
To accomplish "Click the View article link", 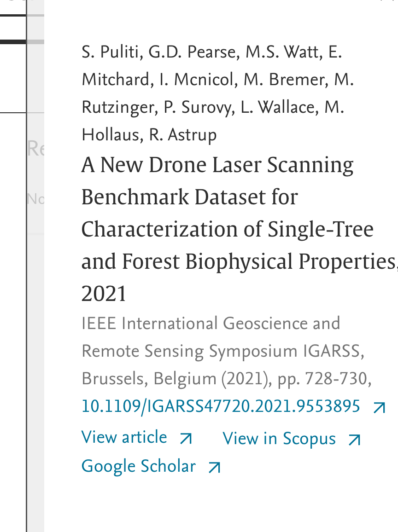I will tap(124, 437).
